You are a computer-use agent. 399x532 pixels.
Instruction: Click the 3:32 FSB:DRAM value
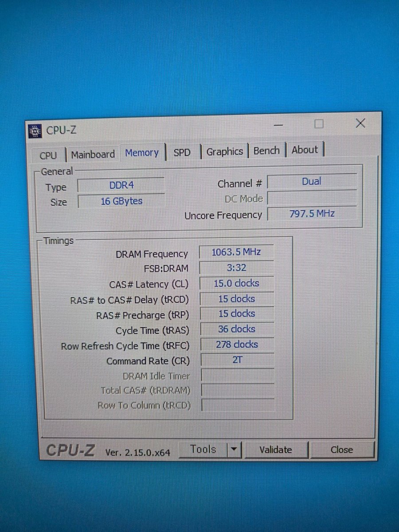point(237,268)
